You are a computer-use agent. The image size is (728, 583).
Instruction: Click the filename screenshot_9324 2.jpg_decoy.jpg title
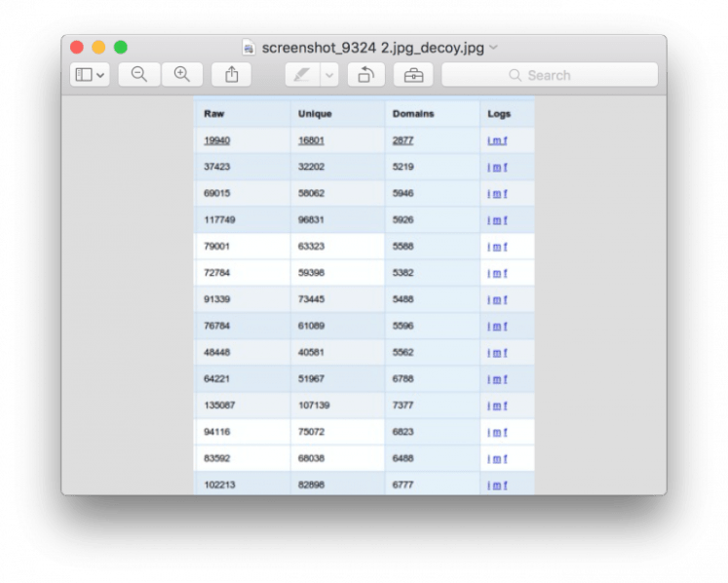pos(373,47)
